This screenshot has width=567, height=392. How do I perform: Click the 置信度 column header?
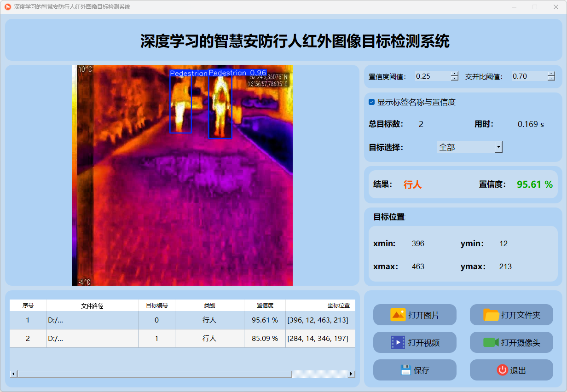tap(265, 305)
